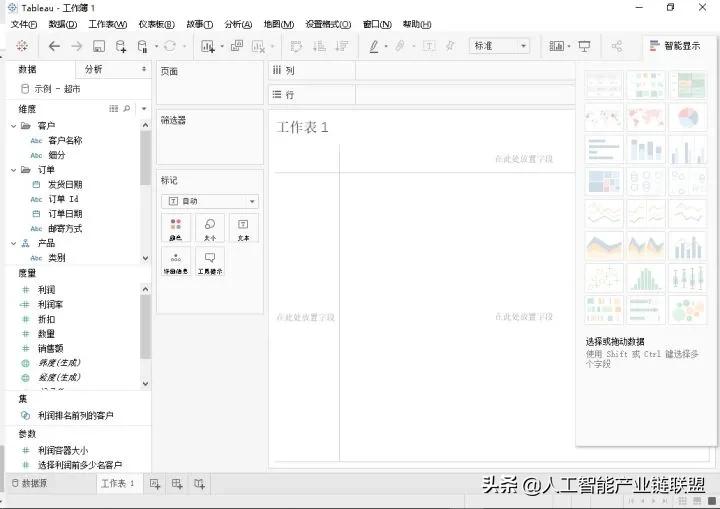Select the 利润 measure

point(46,290)
